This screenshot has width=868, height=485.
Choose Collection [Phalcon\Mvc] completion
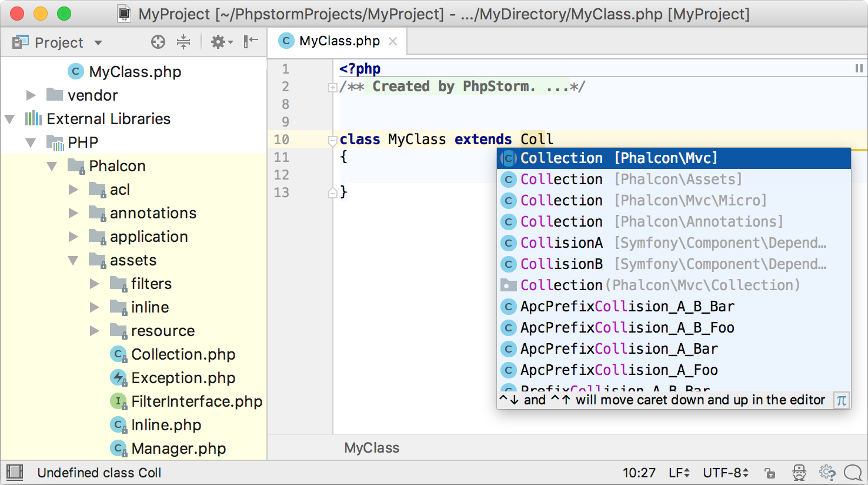674,158
